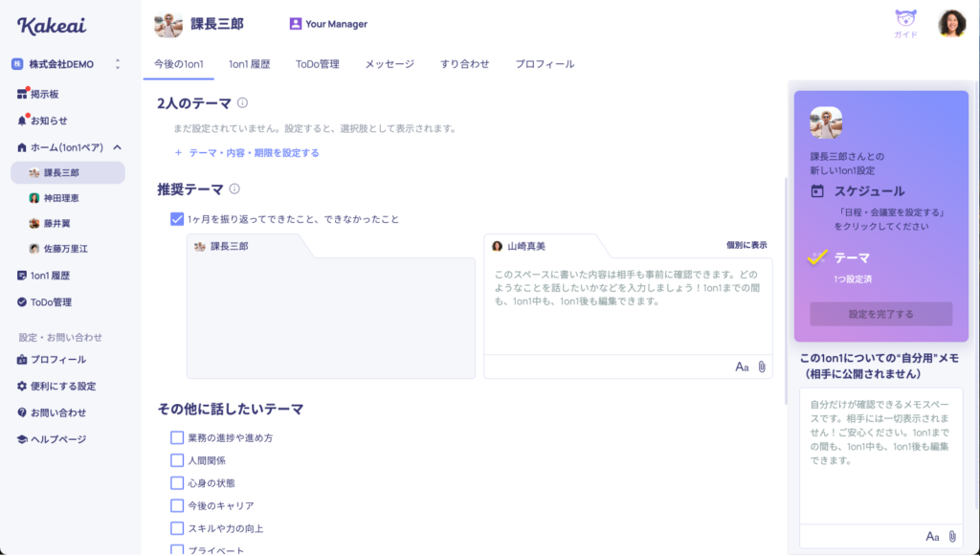Check the 人間関係 theme
Image resolution: width=980 pixels, height=556 pixels.
coord(177,460)
